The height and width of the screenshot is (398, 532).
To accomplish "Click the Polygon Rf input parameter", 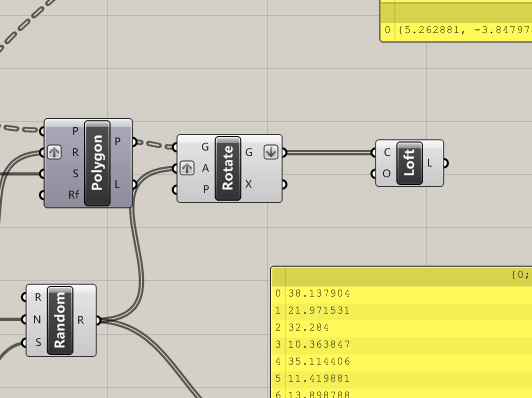I will [x=74, y=195].
